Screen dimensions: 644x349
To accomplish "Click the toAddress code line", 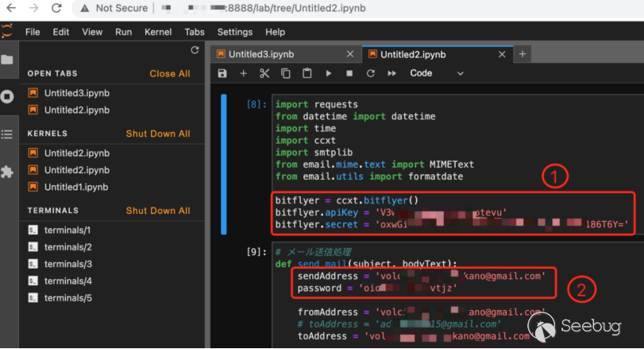I will pyautogui.click(x=414, y=336).
